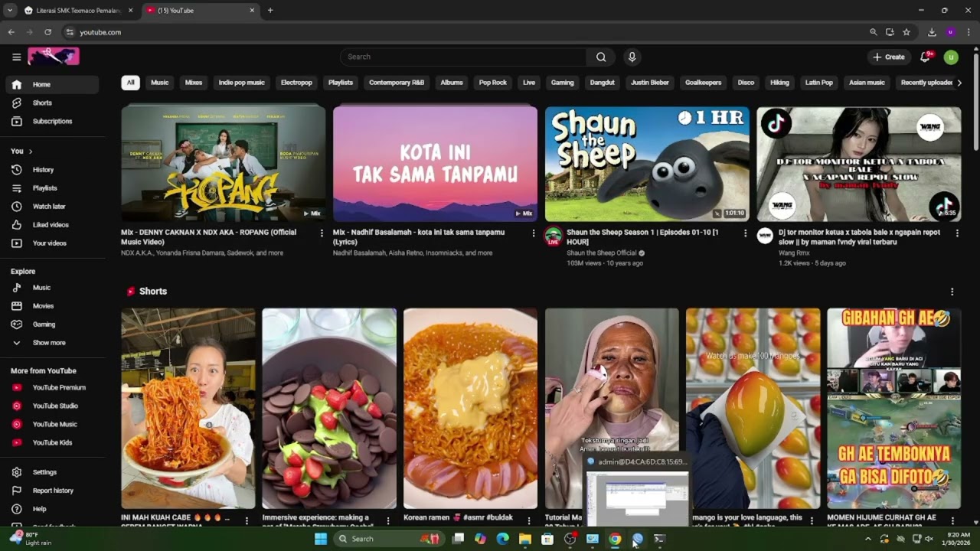Expand the You section chevron
The height and width of the screenshot is (551, 980).
point(31,152)
